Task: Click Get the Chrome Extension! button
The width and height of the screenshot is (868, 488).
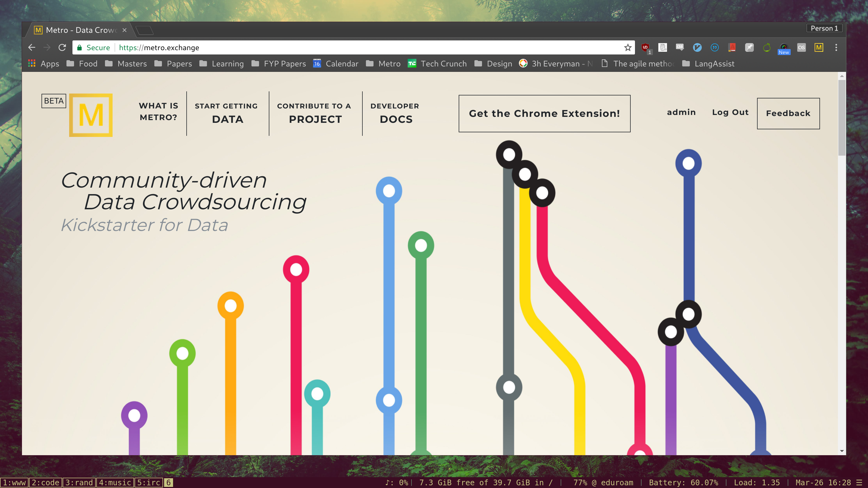Action: point(544,114)
